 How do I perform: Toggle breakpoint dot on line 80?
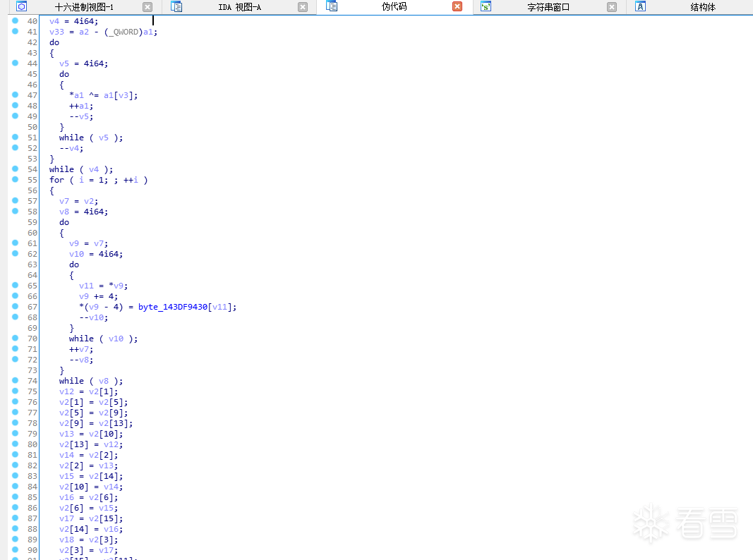(16, 444)
